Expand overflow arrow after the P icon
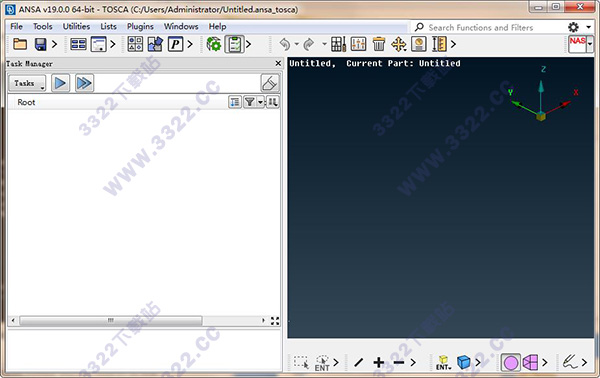This screenshot has height=378, width=600. click(x=190, y=44)
